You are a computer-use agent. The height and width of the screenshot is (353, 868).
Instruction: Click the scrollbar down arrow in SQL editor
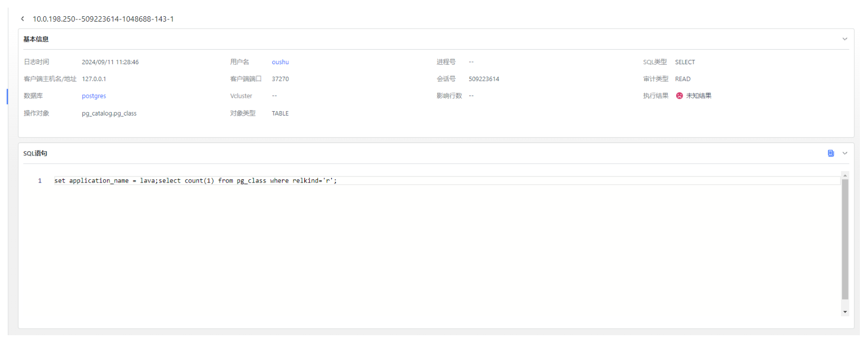[845, 312]
